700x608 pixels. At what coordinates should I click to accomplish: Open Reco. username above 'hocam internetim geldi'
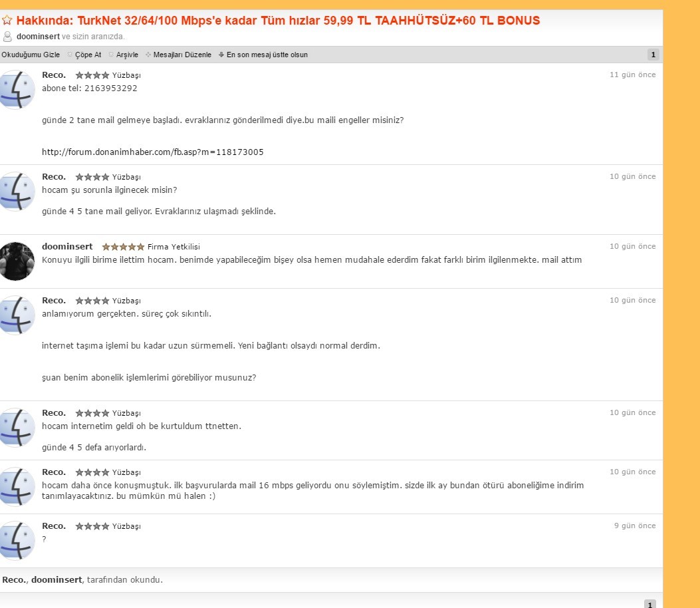54,413
